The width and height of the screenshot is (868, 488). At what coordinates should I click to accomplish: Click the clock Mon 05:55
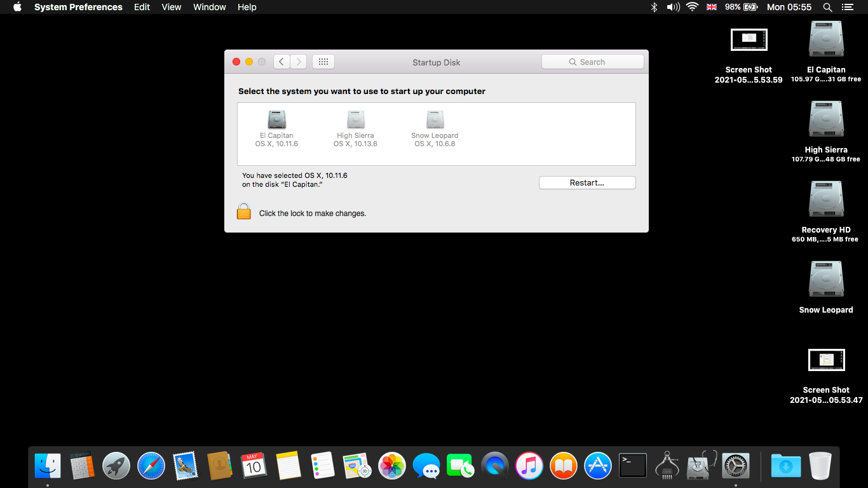[789, 7]
